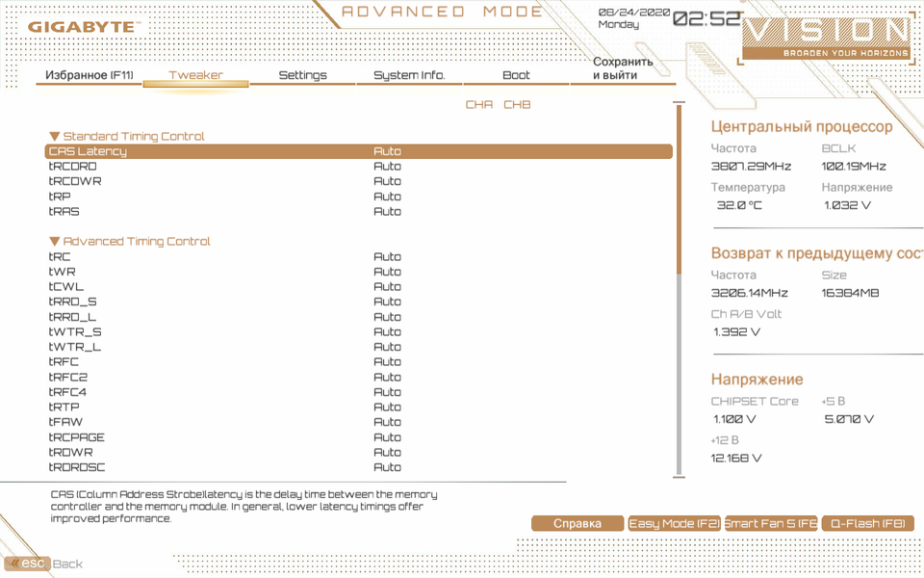Select the tRTP setting row
The height and width of the screenshot is (578, 924).
pos(358,407)
